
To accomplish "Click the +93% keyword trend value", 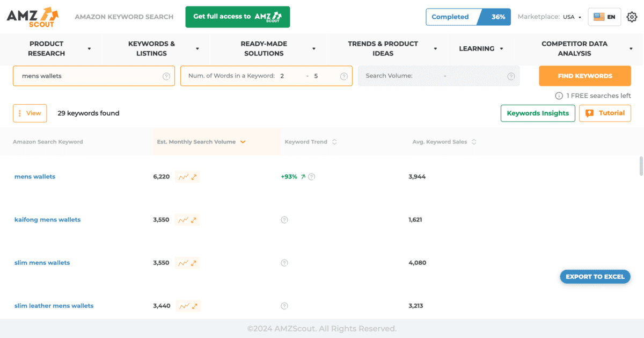I will coord(289,177).
